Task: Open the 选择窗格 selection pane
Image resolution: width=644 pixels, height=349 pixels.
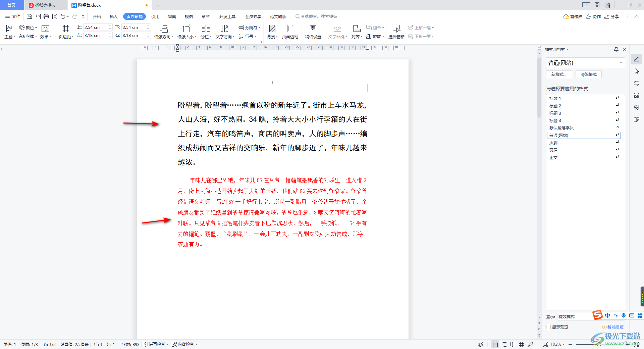Action: point(396,32)
